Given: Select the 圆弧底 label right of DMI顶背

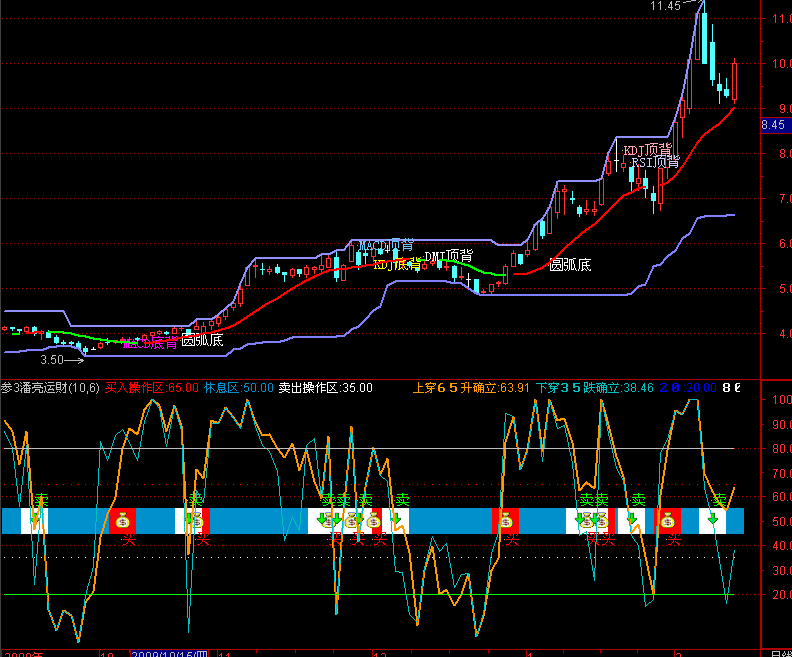Looking at the screenshot, I should [570, 265].
